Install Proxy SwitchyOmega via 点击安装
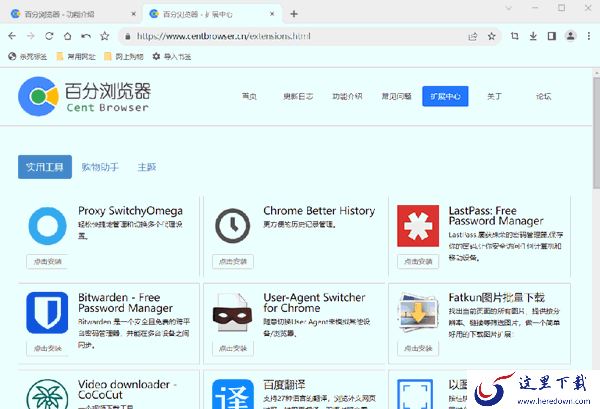The height and width of the screenshot is (409, 600). [x=47, y=262]
